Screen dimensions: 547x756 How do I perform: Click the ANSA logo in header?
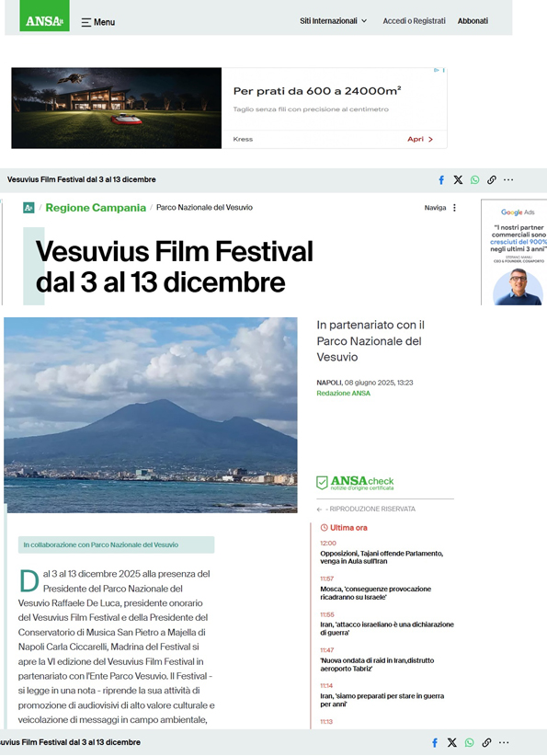click(x=44, y=16)
